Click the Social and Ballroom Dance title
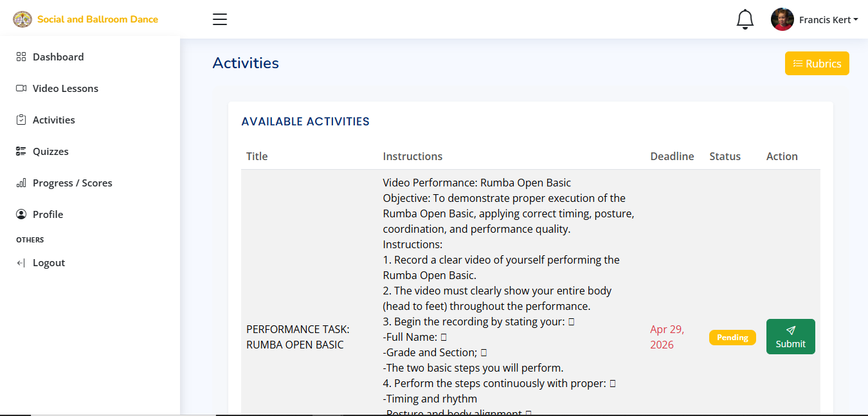 tap(98, 19)
